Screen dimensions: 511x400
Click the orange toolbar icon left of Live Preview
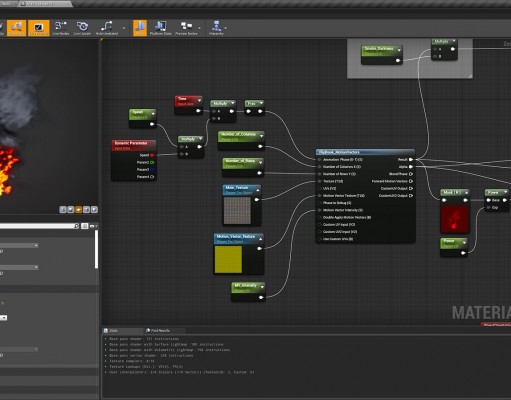16,28
